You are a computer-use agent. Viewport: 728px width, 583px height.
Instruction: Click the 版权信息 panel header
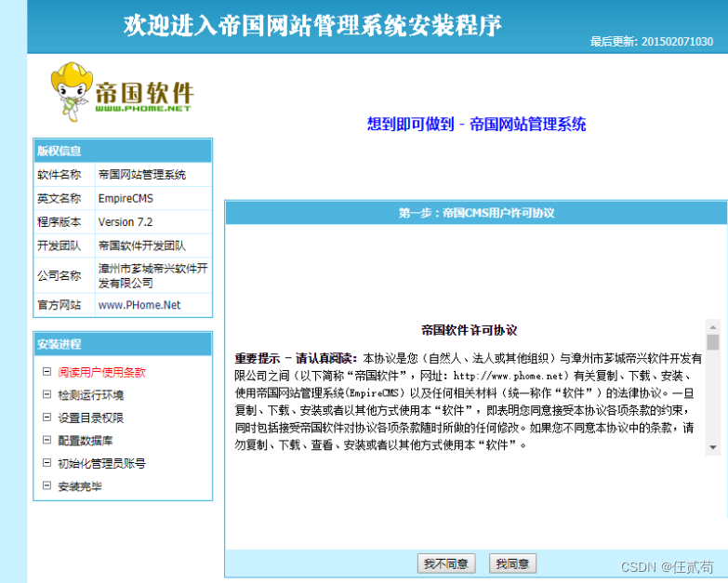(123, 151)
